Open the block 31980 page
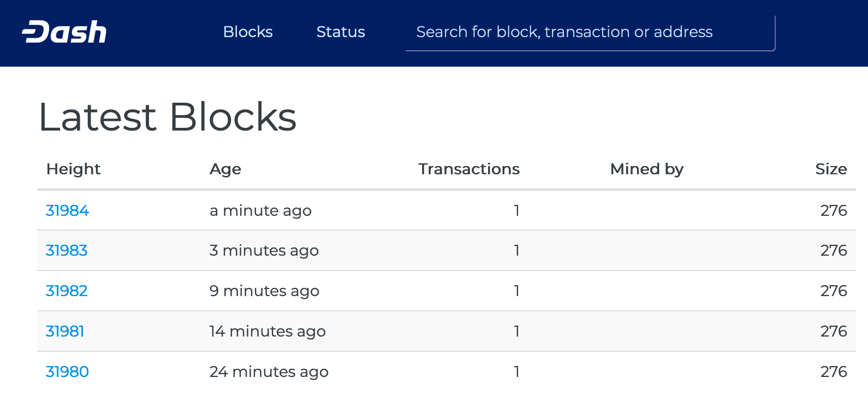This screenshot has height=401, width=868. coord(67,371)
